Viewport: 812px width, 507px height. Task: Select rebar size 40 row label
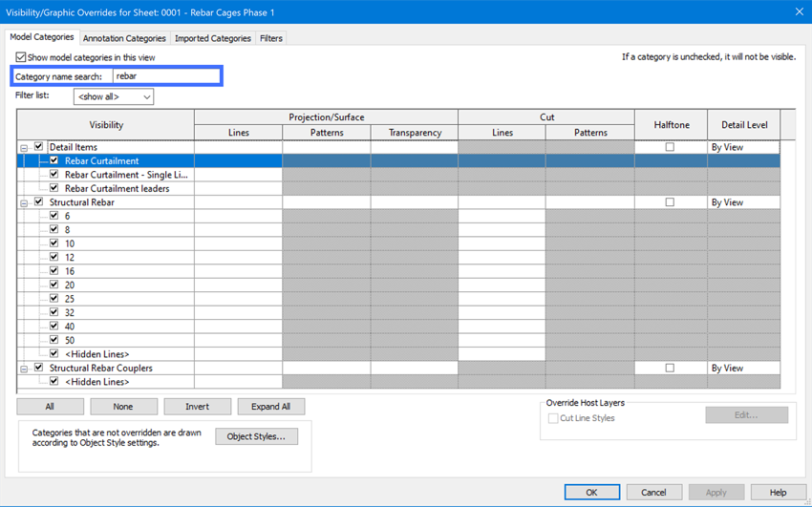(70, 327)
